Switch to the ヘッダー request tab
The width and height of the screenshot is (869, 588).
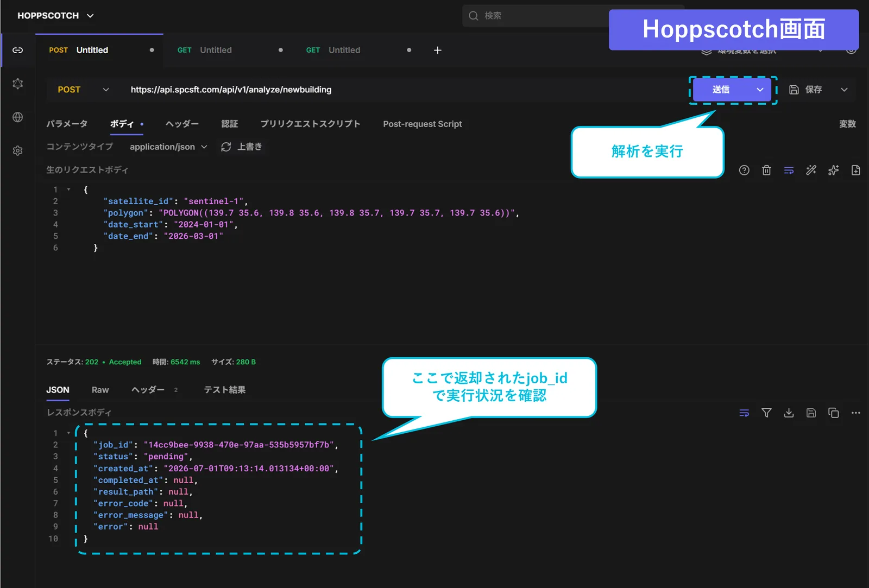tap(182, 124)
